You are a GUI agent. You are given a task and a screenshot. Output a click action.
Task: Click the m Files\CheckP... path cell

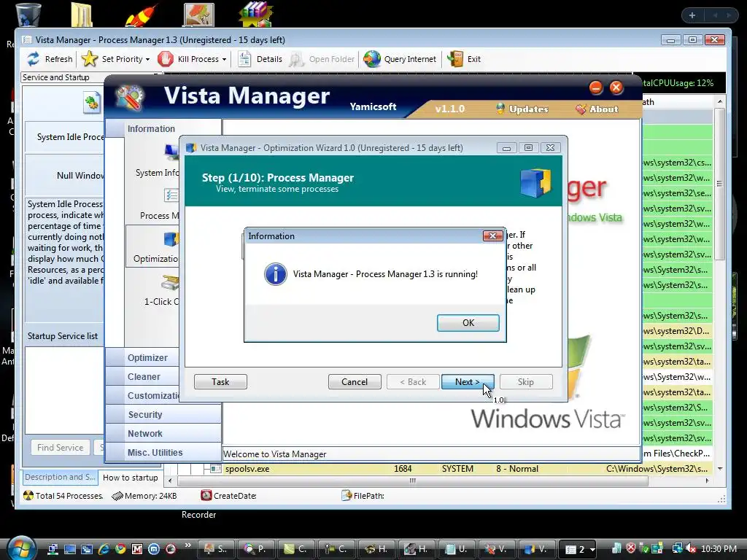point(677,454)
